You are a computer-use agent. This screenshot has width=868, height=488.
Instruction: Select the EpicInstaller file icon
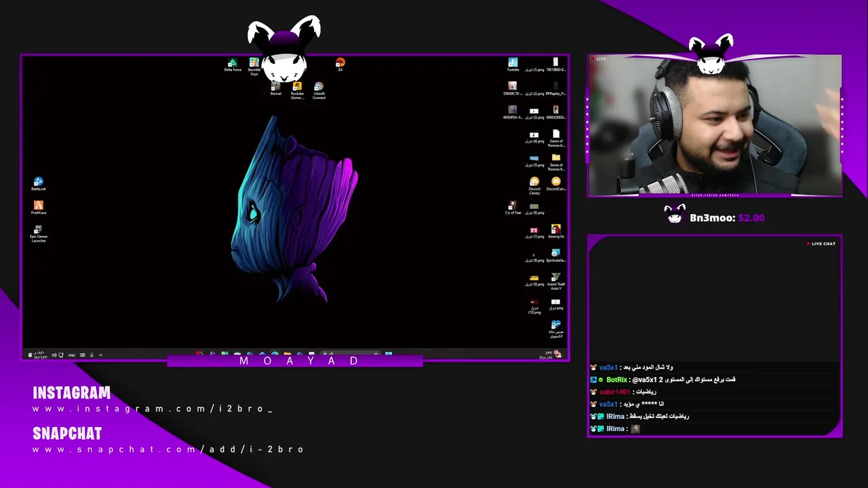tap(556, 255)
